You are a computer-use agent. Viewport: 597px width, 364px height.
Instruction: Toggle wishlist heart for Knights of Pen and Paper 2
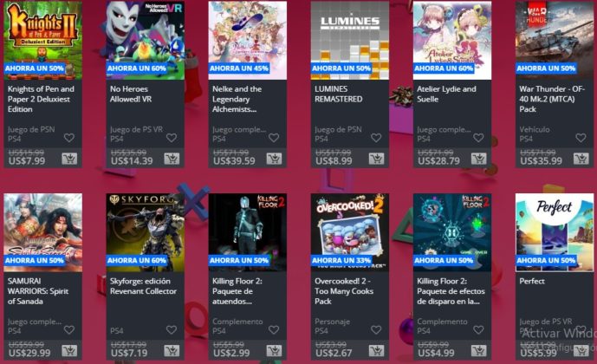coord(69,138)
